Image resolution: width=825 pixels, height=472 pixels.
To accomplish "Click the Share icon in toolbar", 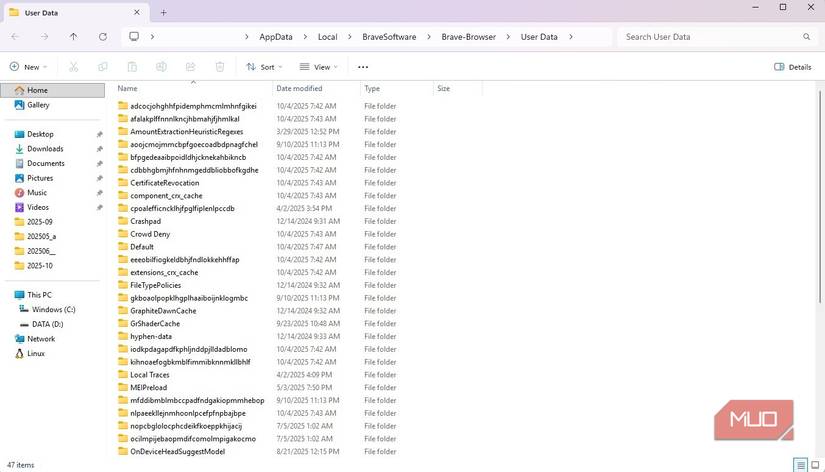I will pyautogui.click(x=190, y=67).
